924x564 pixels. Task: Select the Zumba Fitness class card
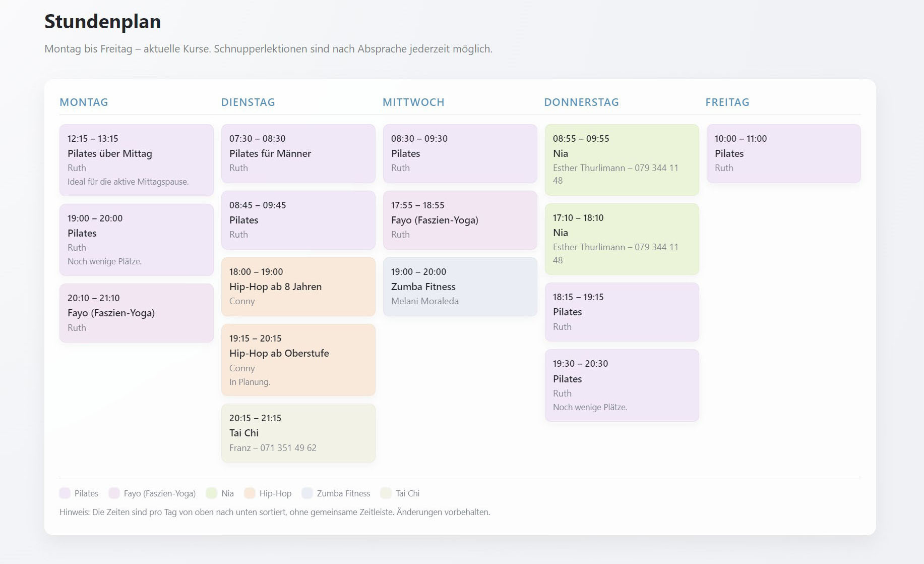point(460,287)
